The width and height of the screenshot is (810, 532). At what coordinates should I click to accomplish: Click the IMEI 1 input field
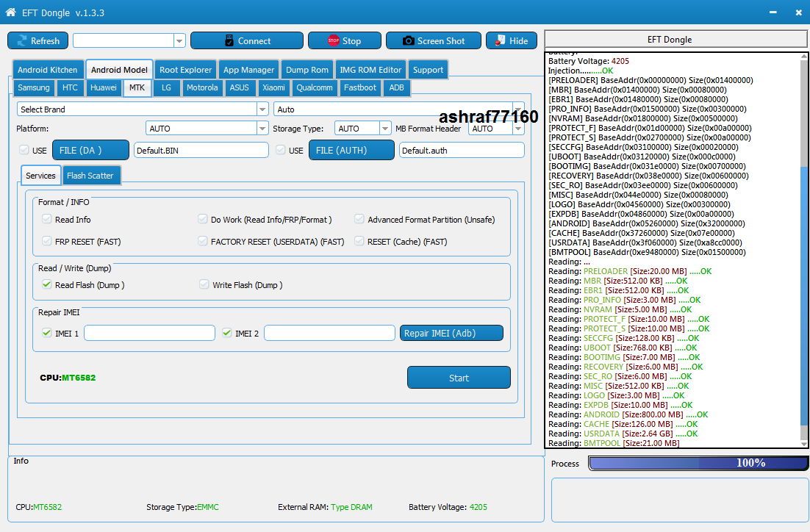coord(149,333)
